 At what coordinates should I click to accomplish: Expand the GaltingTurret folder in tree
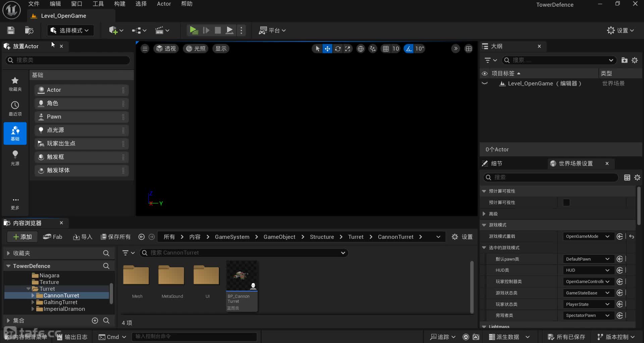(x=33, y=302)
